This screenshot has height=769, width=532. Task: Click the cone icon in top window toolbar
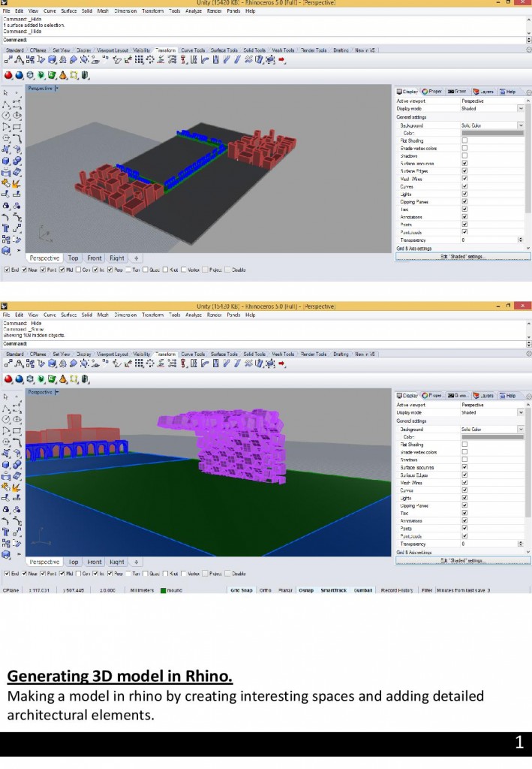(x=63, y=75)
